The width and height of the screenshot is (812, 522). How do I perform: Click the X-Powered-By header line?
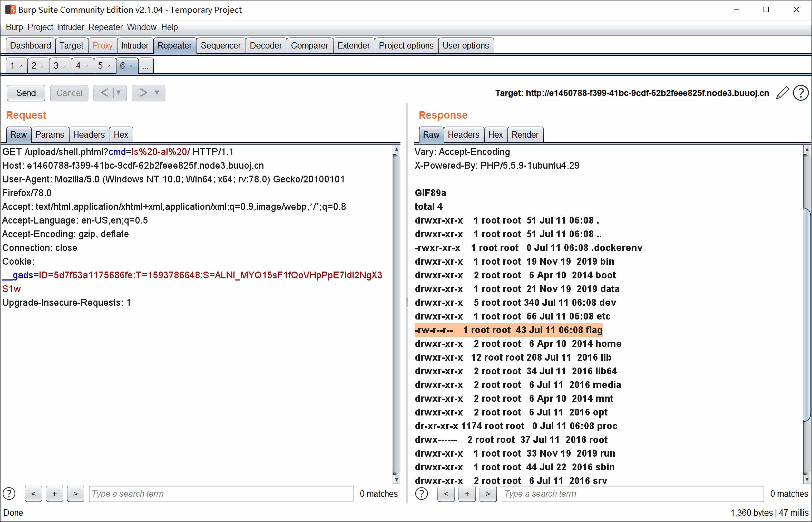pos(497,165)
